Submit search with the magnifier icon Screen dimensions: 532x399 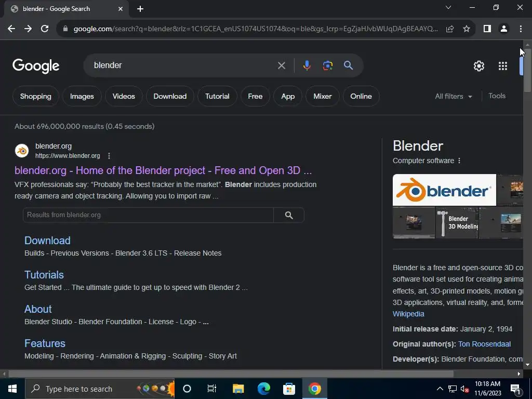pos(348,65)
